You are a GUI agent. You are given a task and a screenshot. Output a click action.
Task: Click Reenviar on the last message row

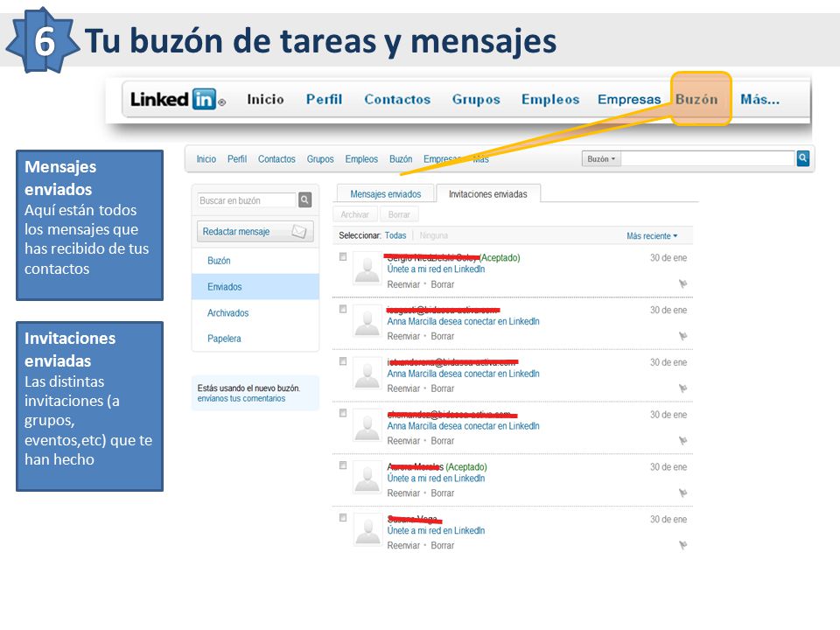point(403,545)
